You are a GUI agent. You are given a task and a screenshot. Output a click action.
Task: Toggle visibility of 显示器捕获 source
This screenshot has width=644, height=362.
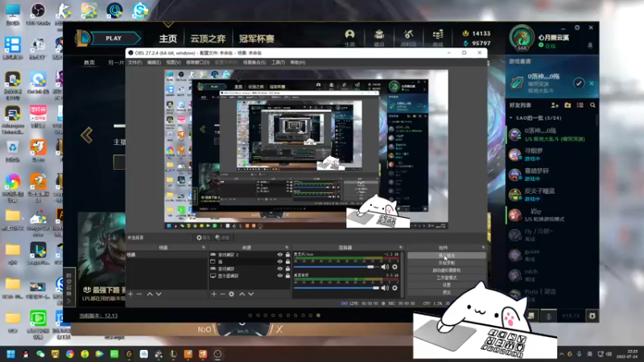point(279,276)
